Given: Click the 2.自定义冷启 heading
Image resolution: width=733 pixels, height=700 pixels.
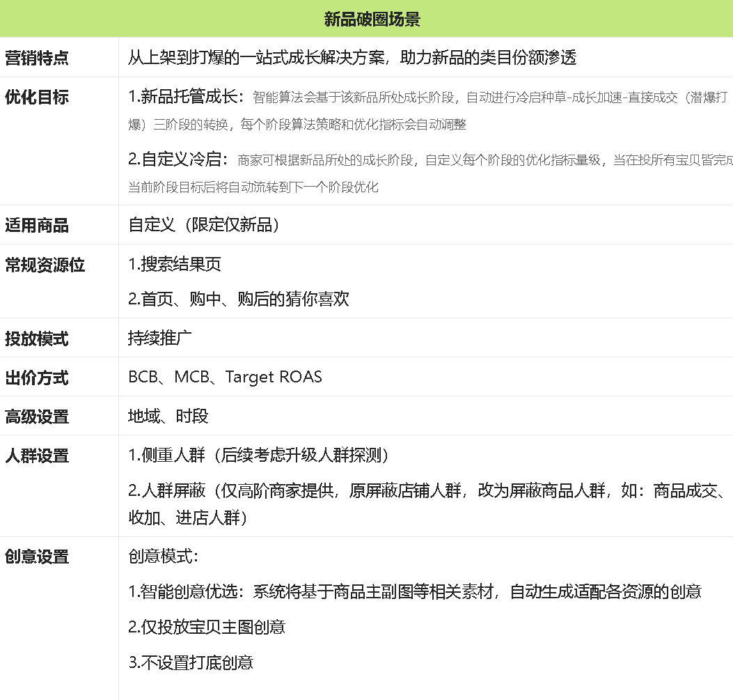Looking at the screenshot, I should (x=178, y=160).
